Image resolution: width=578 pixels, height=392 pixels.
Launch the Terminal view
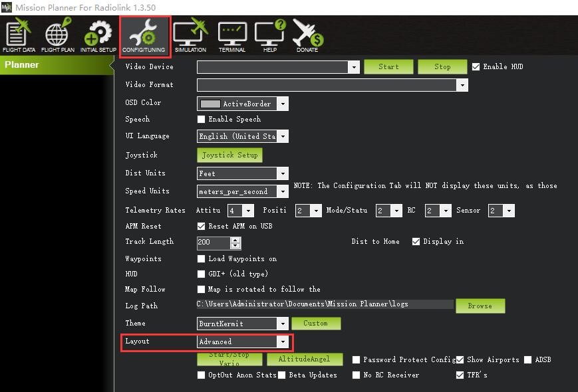point(232,36)
